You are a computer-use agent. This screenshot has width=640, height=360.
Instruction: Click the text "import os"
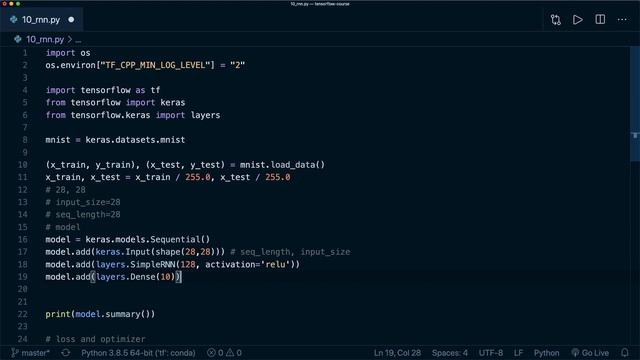click(x=68, y=53)
